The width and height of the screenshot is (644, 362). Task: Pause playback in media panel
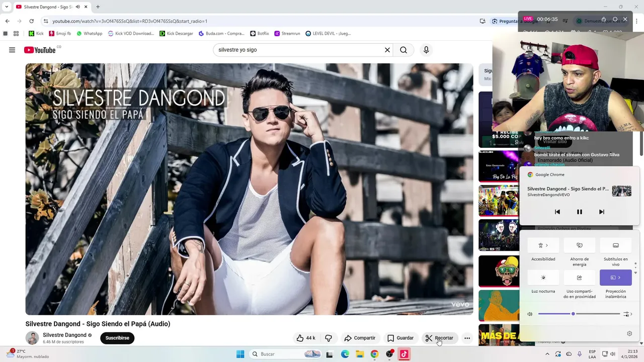coord(579,212)
